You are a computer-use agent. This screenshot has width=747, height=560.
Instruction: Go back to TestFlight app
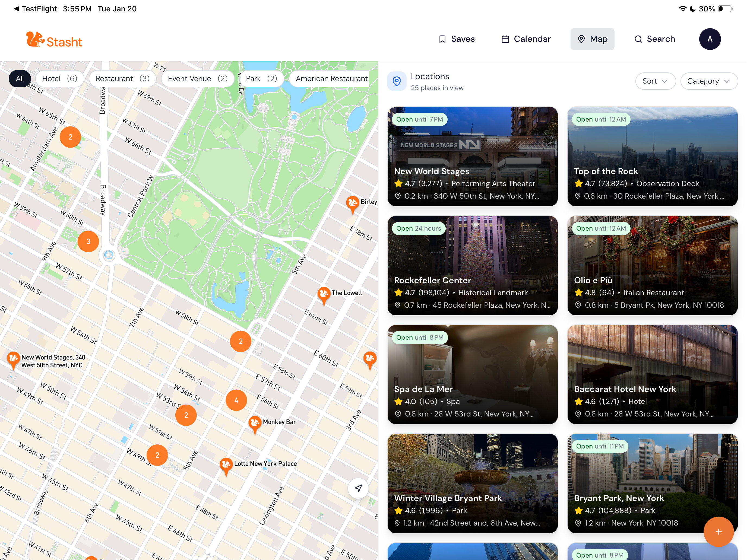point(36,9)
